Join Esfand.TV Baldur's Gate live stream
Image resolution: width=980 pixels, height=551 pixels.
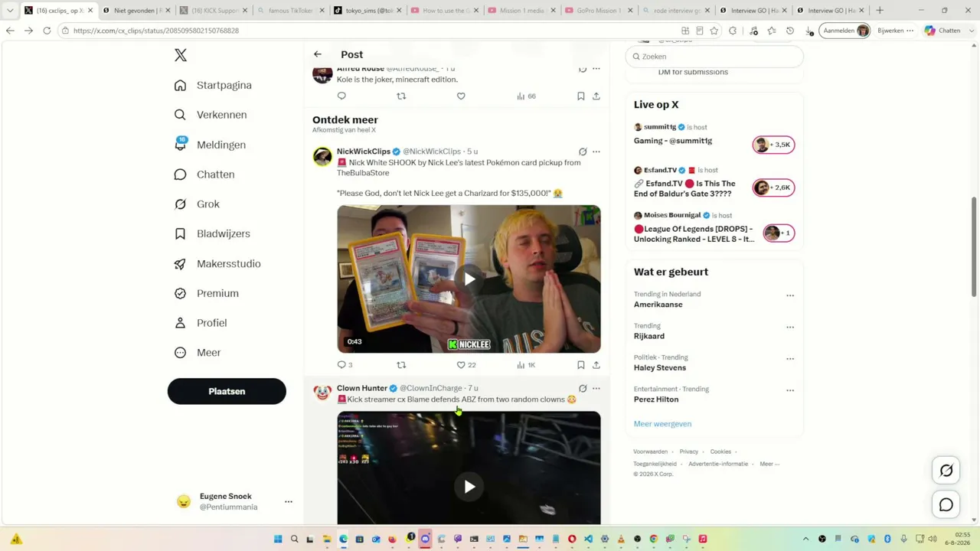click(x=773, y=187)
